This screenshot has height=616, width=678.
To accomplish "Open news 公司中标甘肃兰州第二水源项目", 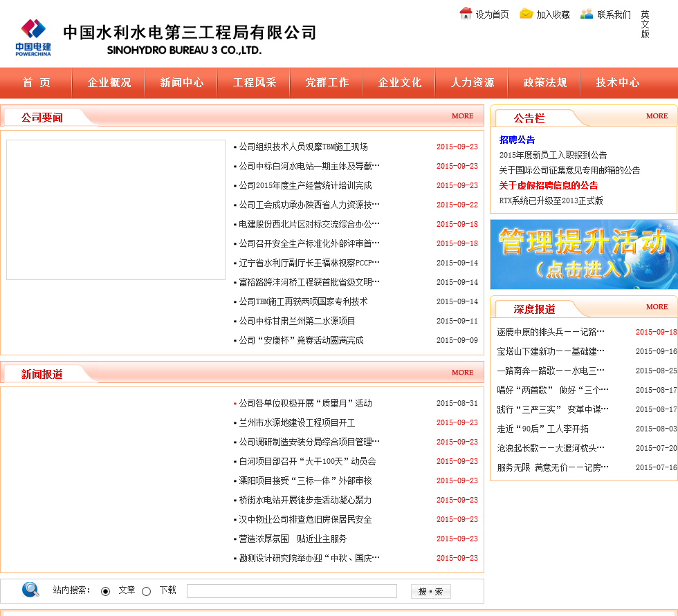I will (x=297, y=321).
